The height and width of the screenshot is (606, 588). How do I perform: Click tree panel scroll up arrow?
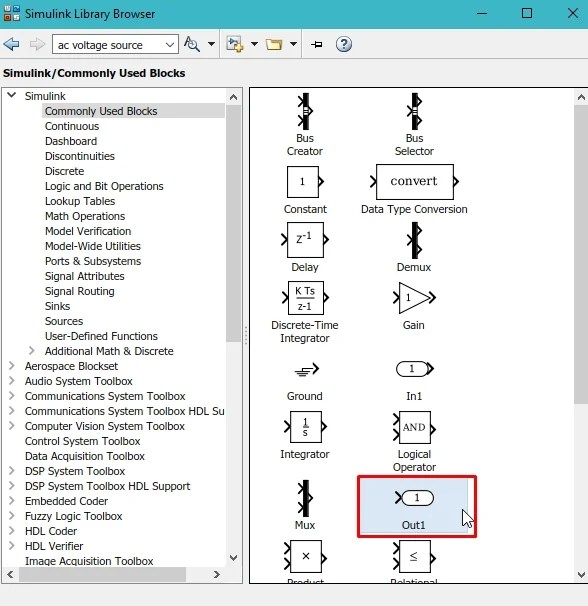pos(233,97)
